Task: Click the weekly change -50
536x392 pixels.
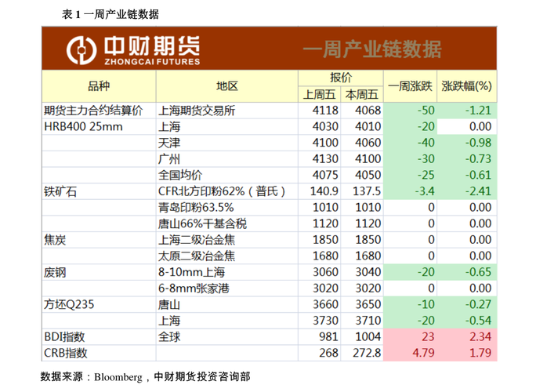Action: (426, 111)
